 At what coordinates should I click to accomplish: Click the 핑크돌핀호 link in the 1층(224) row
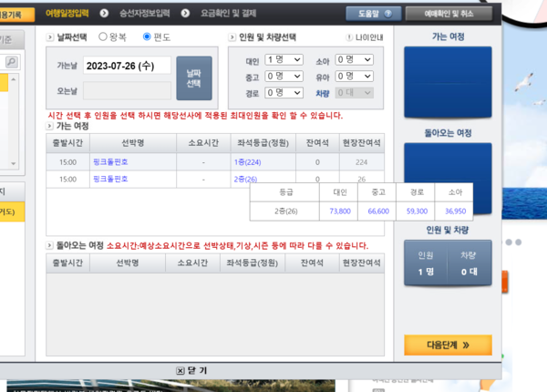[110, 162]
